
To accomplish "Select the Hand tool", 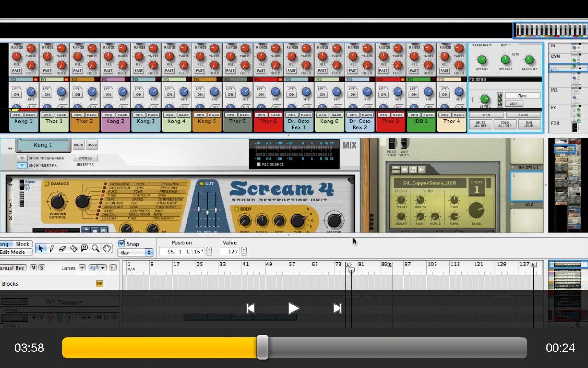I will (x=107, y=248).
